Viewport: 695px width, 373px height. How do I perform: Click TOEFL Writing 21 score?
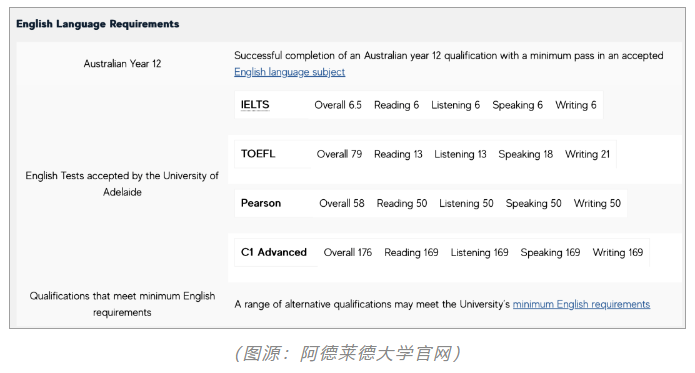(x=587, y=154)
